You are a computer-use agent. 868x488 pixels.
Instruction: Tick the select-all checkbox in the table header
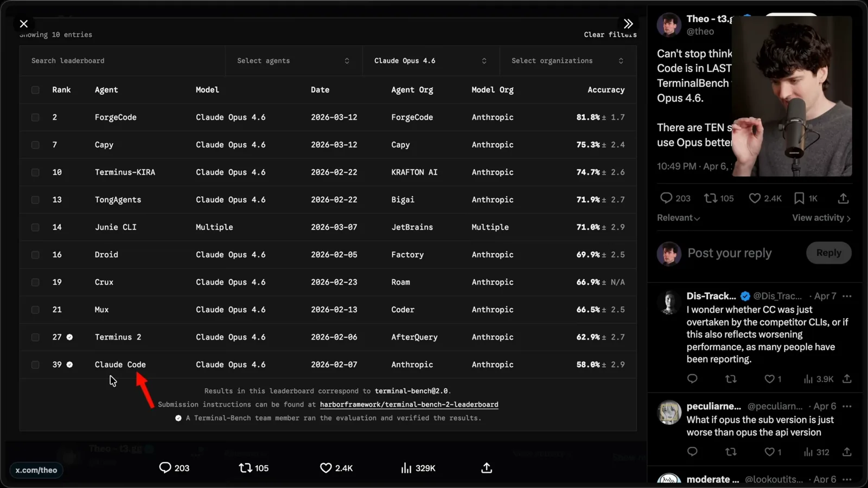35,90
